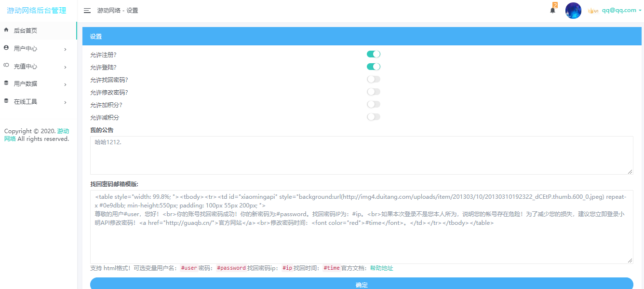Open 用户中心 sidebar menu
The image size is (644, 289).
39,48
